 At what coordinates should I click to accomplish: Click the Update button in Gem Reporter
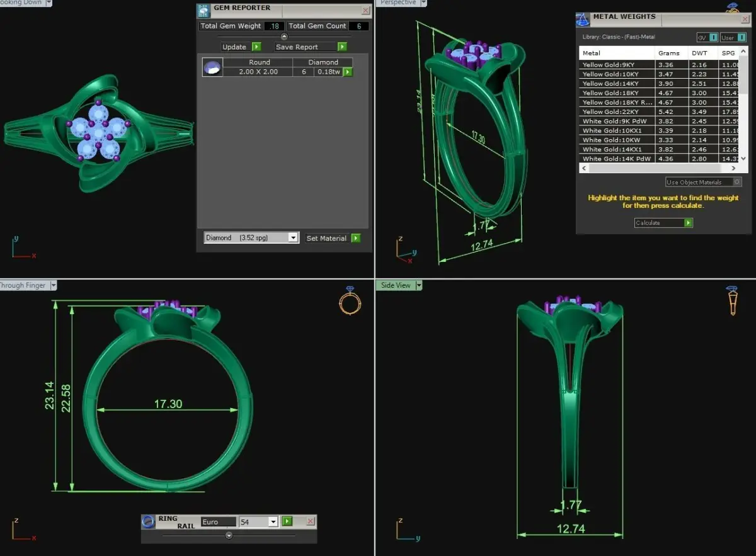[234, 47]
